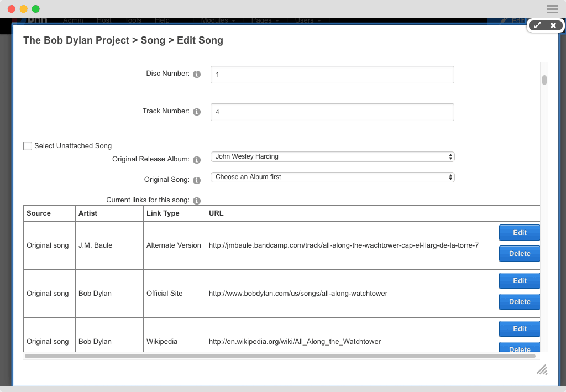The width and height of the screenshot is (566, 392).
Task: Click the info icon beside Current links
Action: pyautogui.click(x=197, y=201)
